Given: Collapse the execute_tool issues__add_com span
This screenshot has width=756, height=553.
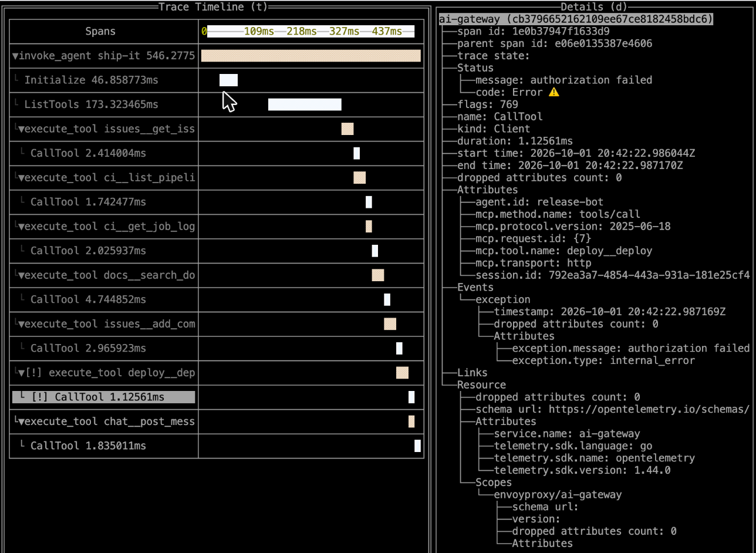Looking at the screenshot, I should [21, 324].
